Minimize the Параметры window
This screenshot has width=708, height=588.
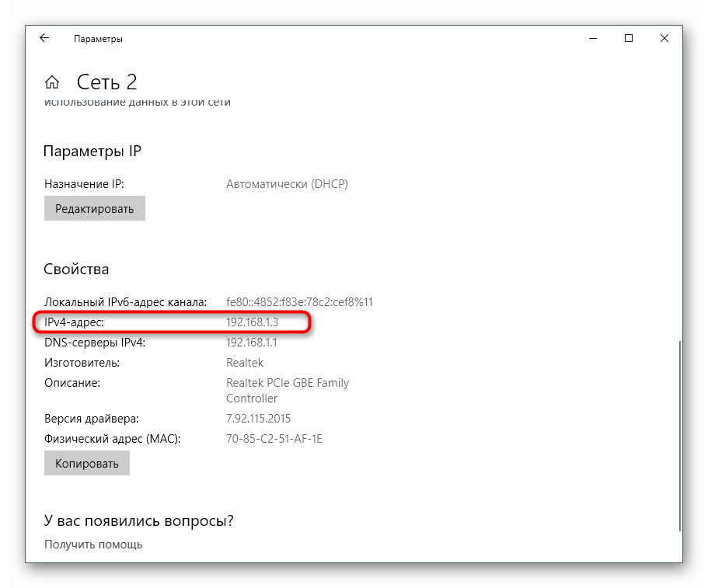[x=593, y=39]
